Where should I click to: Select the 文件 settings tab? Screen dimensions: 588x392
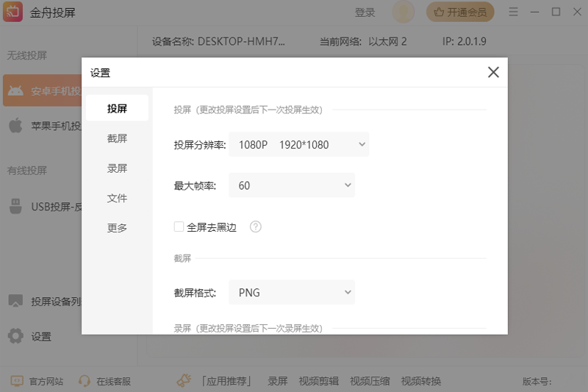click(117, 199)
